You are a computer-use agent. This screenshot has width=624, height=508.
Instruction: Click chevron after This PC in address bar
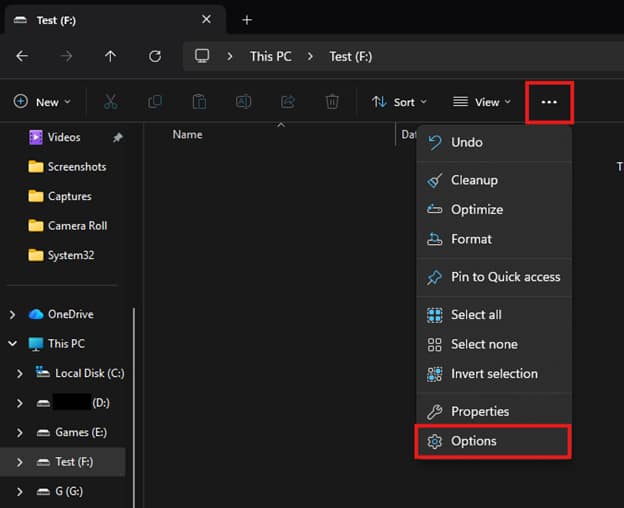click(x=310, y=56)
